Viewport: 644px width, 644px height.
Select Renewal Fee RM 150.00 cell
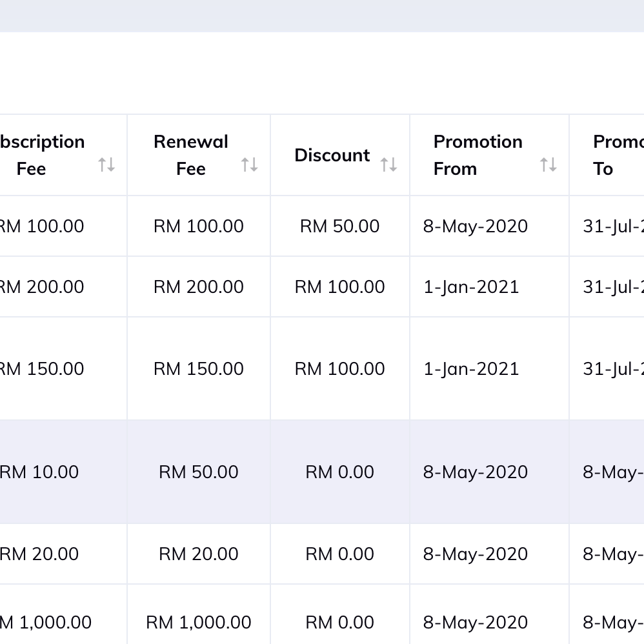tap(199, 369)
